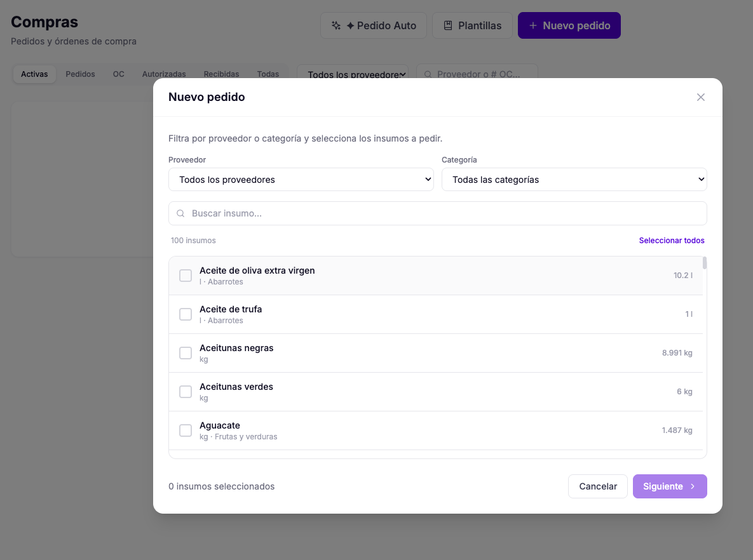Screen dimensions: 753x560
Task: Click the search icon in Proveedor o # OC field
Action: coord(428,74)
